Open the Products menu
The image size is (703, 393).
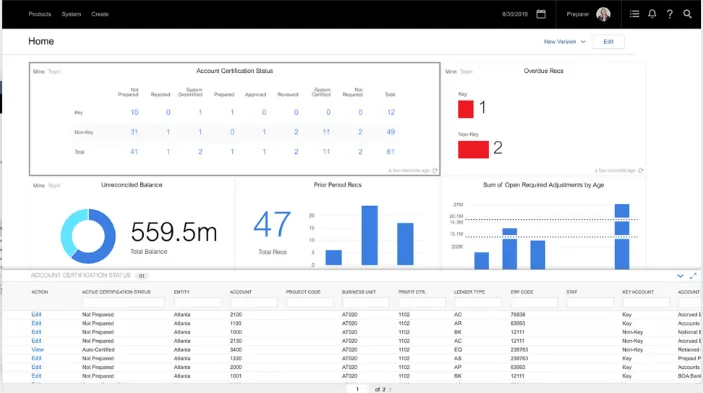pos(39,14)
